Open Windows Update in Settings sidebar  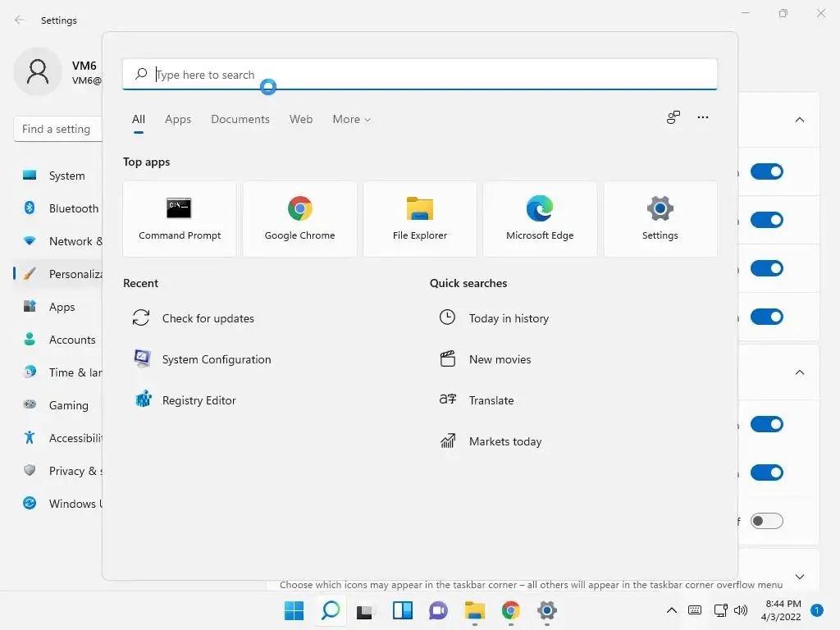pyautogui.click(x=58, y=504)
